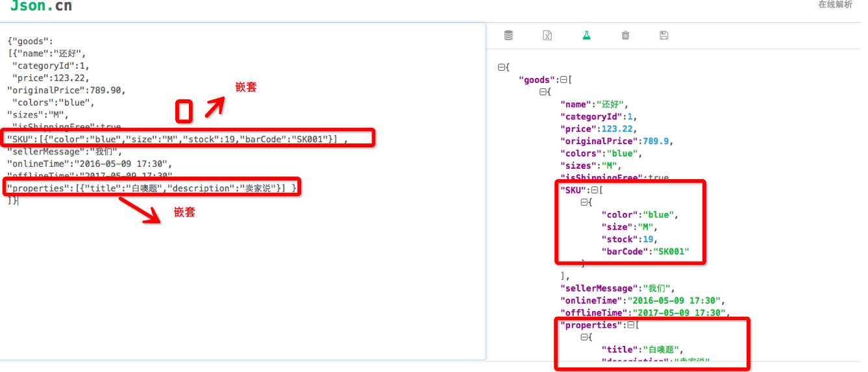Click the "SKU" line in the input
Screen dimensions: 868x372
178,139
